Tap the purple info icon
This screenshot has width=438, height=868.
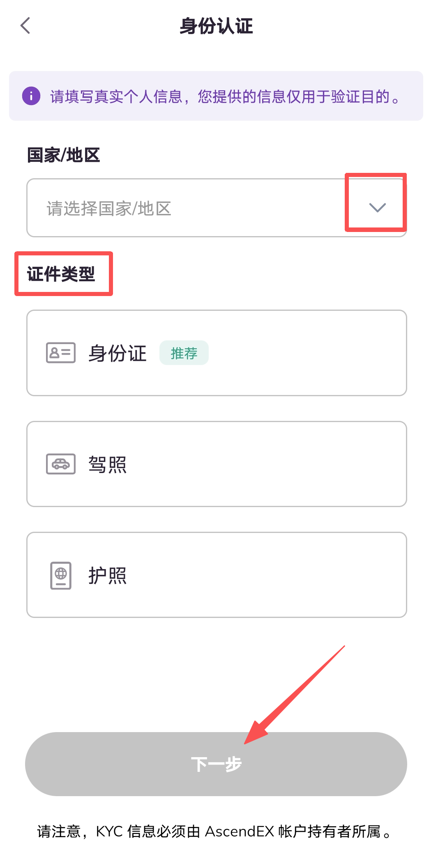coord(31,96)
